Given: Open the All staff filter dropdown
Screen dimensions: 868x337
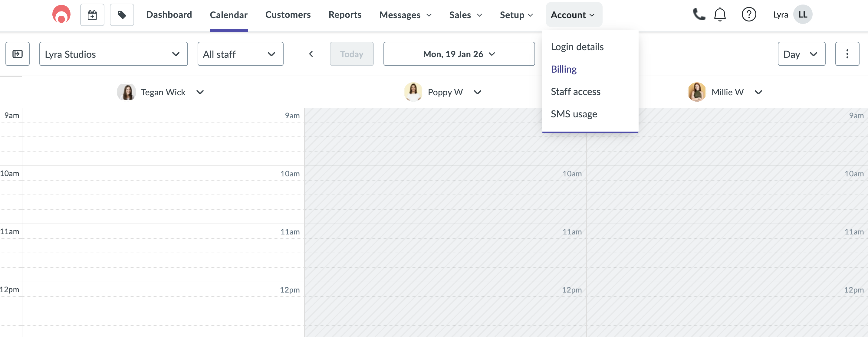Looking at the screenshot, I should click(240, 54).
